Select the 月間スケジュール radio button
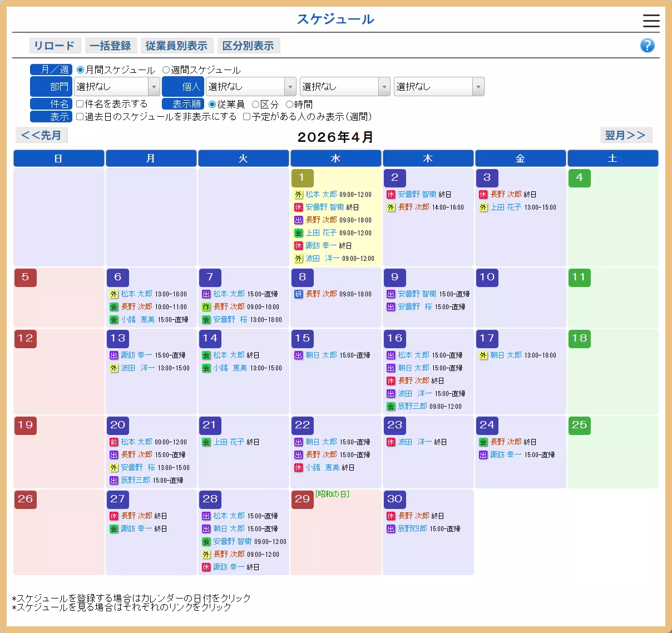This screenshot has width=672, height=633. click(x=81, y=70)
